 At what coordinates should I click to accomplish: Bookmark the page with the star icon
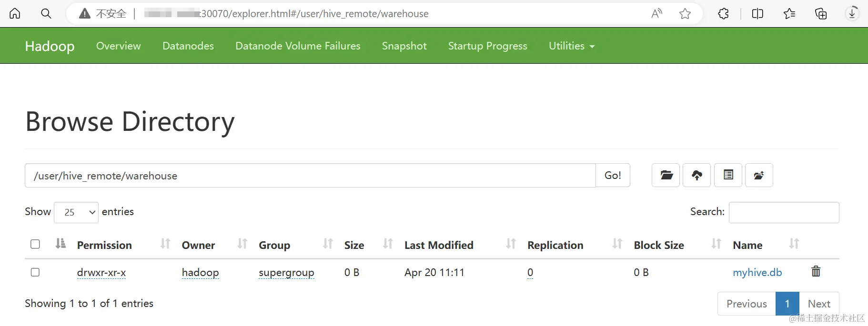[x=685, y=14]
